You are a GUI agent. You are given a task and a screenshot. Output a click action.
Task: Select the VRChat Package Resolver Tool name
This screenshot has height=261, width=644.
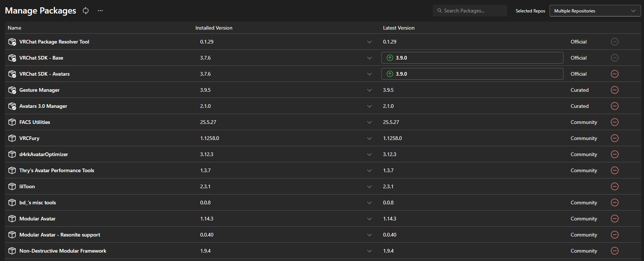point(54,42)
